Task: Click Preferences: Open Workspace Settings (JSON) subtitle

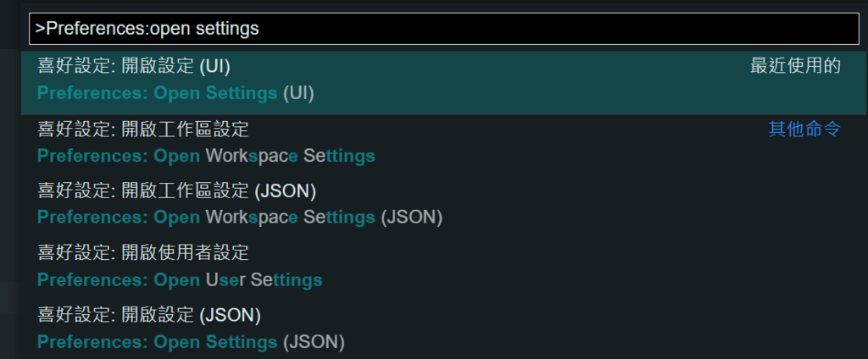Action: tap(240, 218)
